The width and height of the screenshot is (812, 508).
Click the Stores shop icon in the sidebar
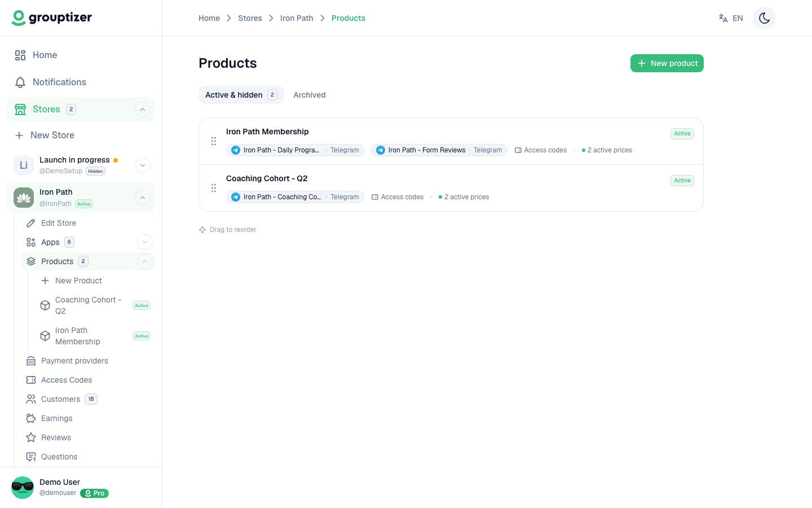pyautogui.click(x=20, y=109)
